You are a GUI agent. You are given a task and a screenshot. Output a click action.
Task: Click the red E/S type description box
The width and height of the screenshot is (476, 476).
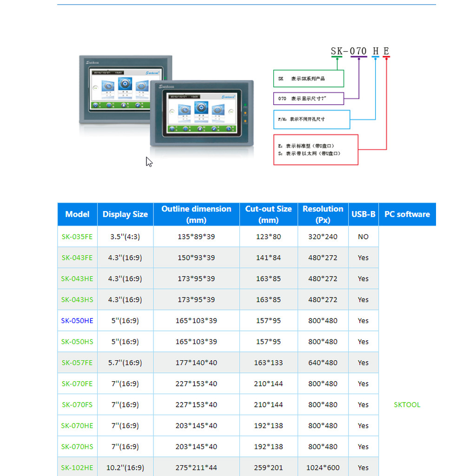316,150
